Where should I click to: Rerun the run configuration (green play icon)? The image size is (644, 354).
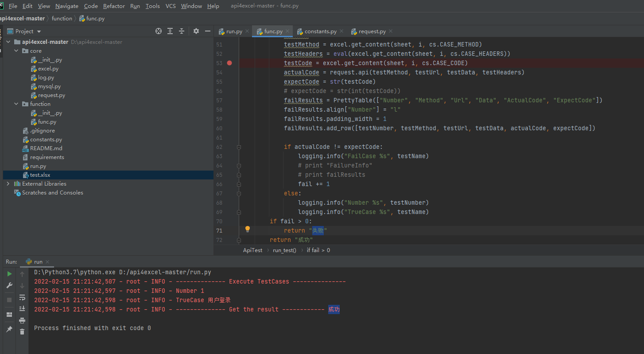(x=9, y=274)
